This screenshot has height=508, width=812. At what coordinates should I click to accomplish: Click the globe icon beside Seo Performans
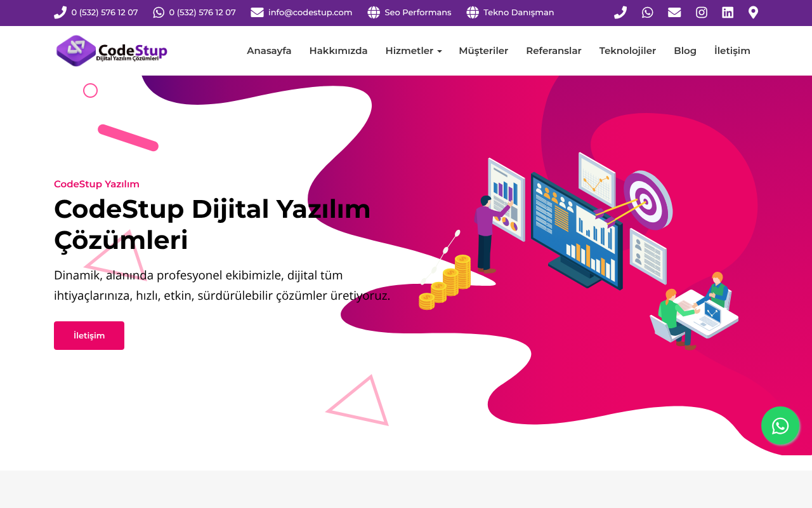[x=374, y=13]
